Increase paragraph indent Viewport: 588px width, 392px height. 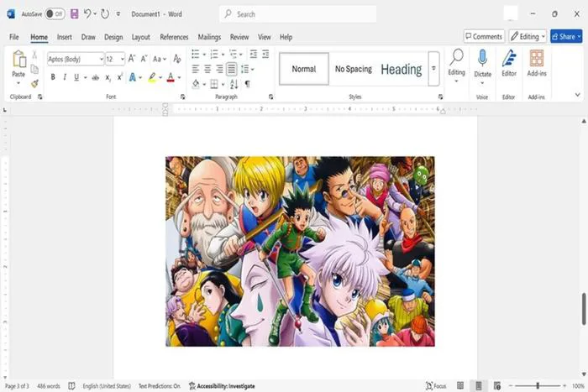(x=265, y=54)
